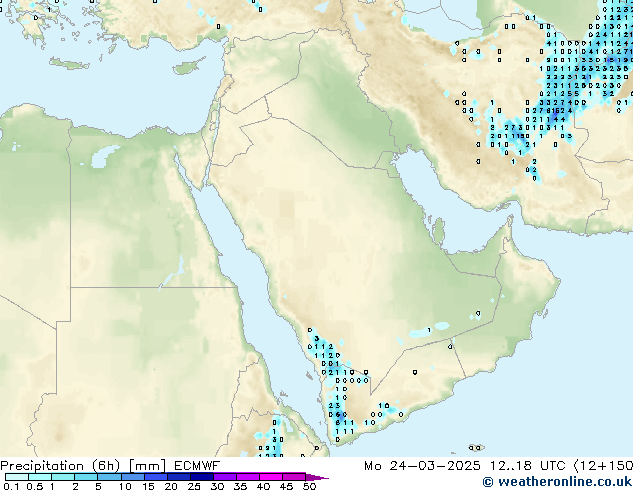This screenshot has width=634, height=490.
Task: Select magenta swatch for 40–45 mm
Action: [271, 477]
